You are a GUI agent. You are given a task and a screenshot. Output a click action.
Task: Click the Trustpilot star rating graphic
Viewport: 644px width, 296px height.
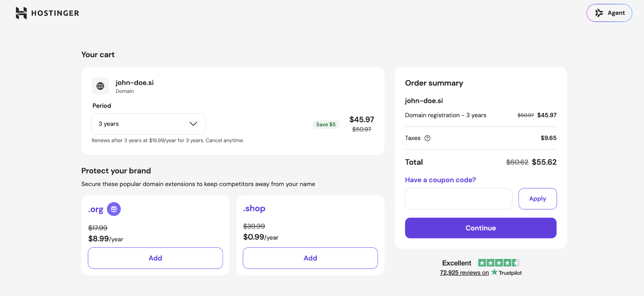tap(499, 263)
